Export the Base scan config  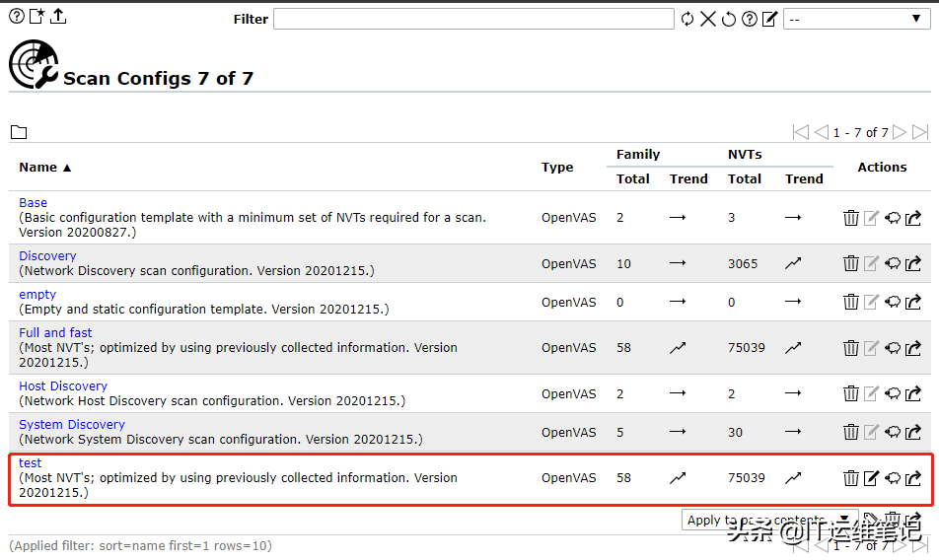(x=913, y=218)
